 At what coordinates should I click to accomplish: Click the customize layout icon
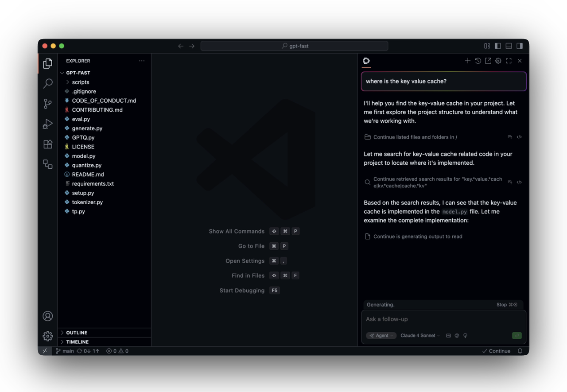pos(487,46)
